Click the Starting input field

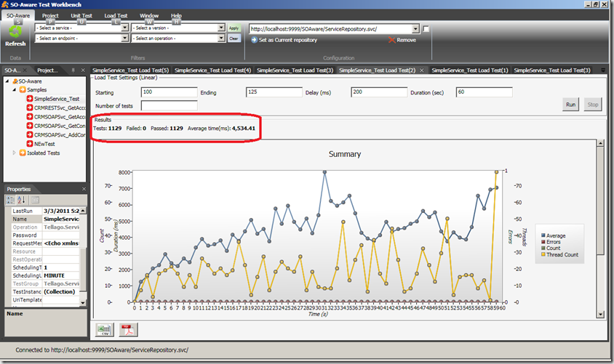(x=170, y=92)
